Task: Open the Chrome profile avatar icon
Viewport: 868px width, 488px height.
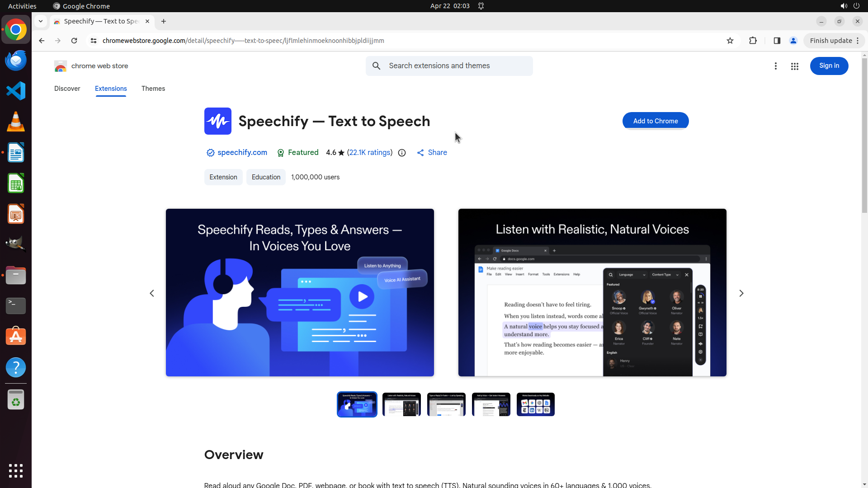Action: click(x=793, y=41)
